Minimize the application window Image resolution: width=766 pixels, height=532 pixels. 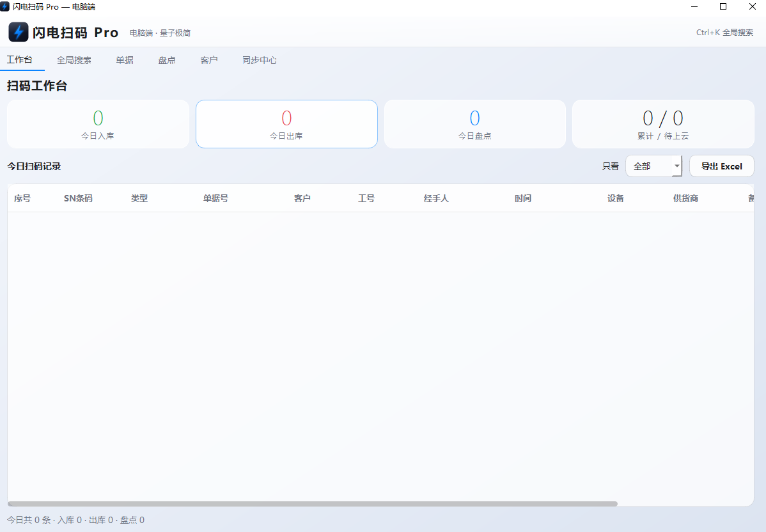pos(694,6)
